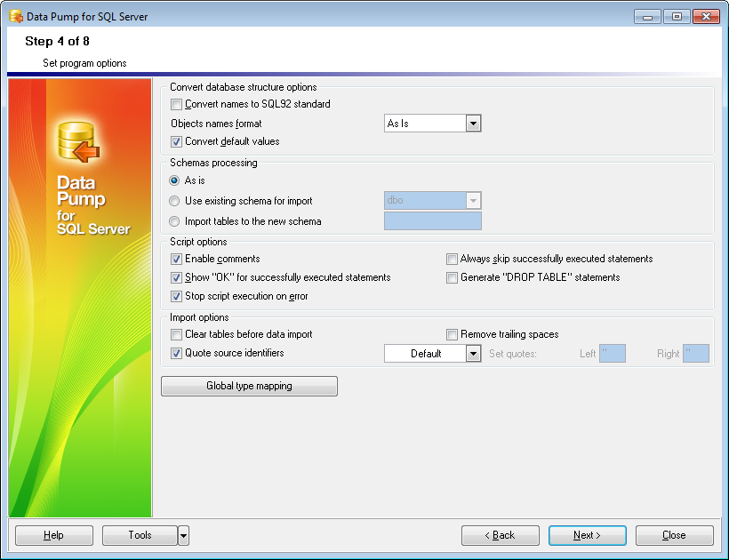Click the Tools button
The height and width of the screenshot is (560, 729).
tap(140, 535)
